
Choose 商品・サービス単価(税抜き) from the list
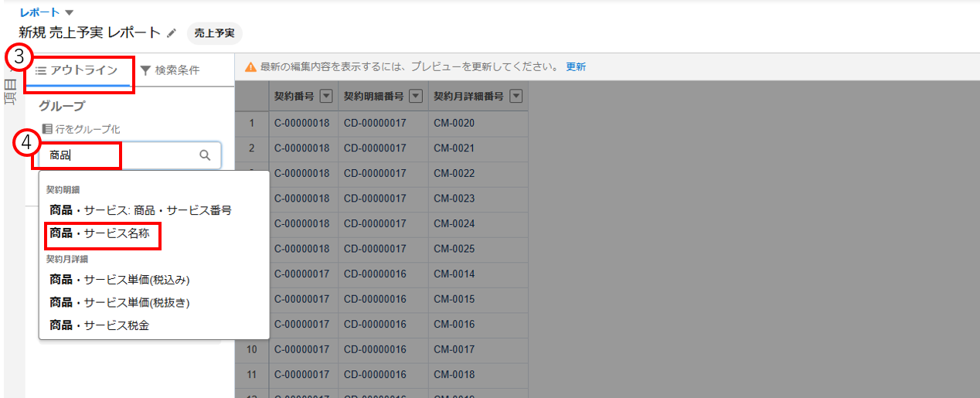(x=120, y=302)
